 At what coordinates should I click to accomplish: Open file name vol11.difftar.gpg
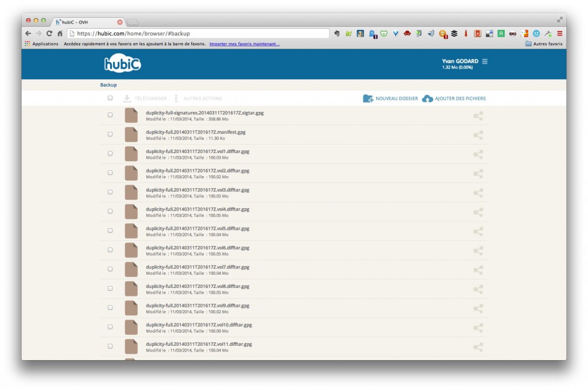tap(199, 344)
